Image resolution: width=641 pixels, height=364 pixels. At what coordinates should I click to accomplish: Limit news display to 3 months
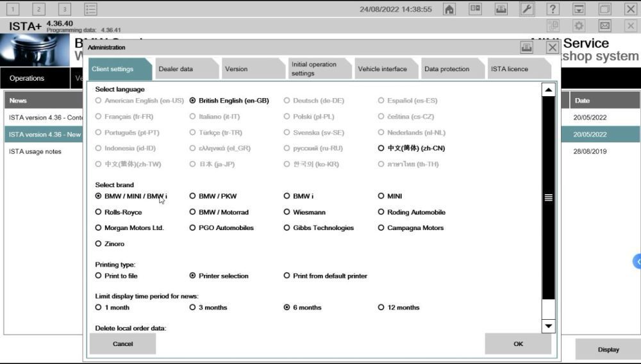pos(208,307)
